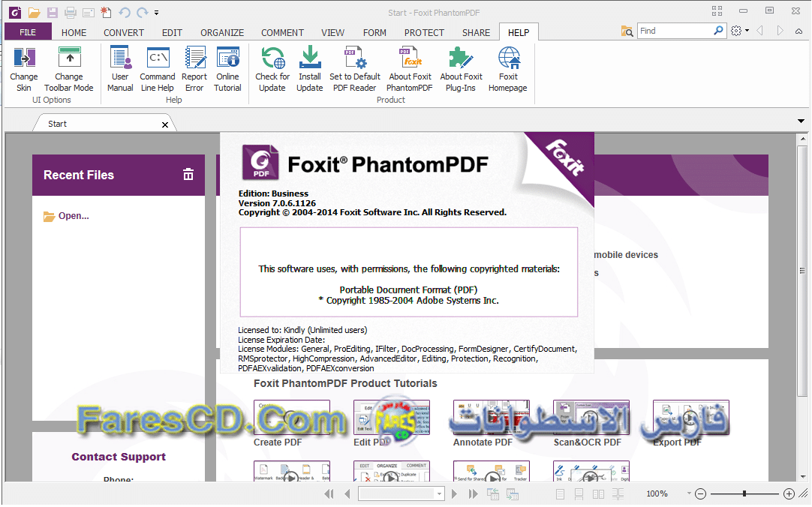Go to the previous page in status bar

click(347, 494)
